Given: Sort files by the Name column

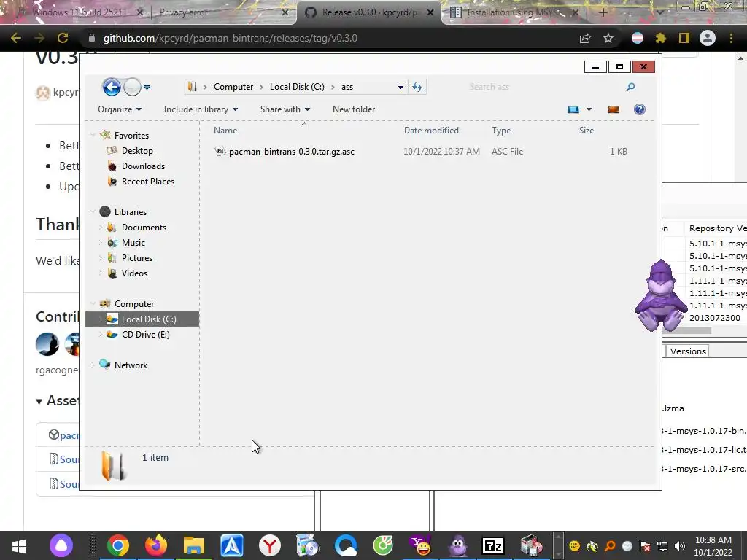Looking at the screenshot, I should tap(225, 131).
